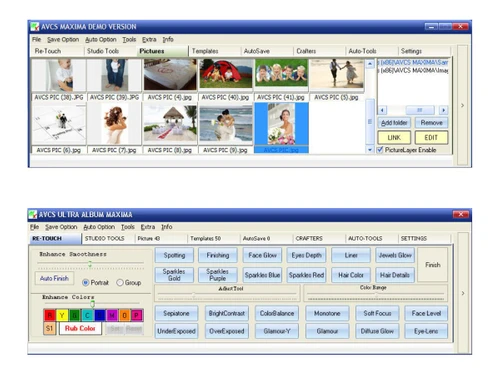
Task: Choose the AVCS PIC (4).jpg bed thumbnail
Action: pos(170,75)
